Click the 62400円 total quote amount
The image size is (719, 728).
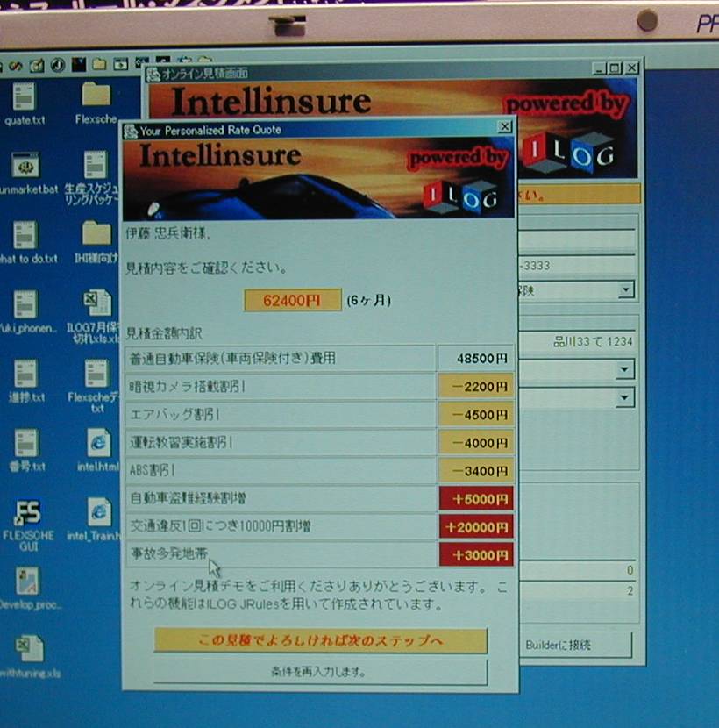point(293,300)
